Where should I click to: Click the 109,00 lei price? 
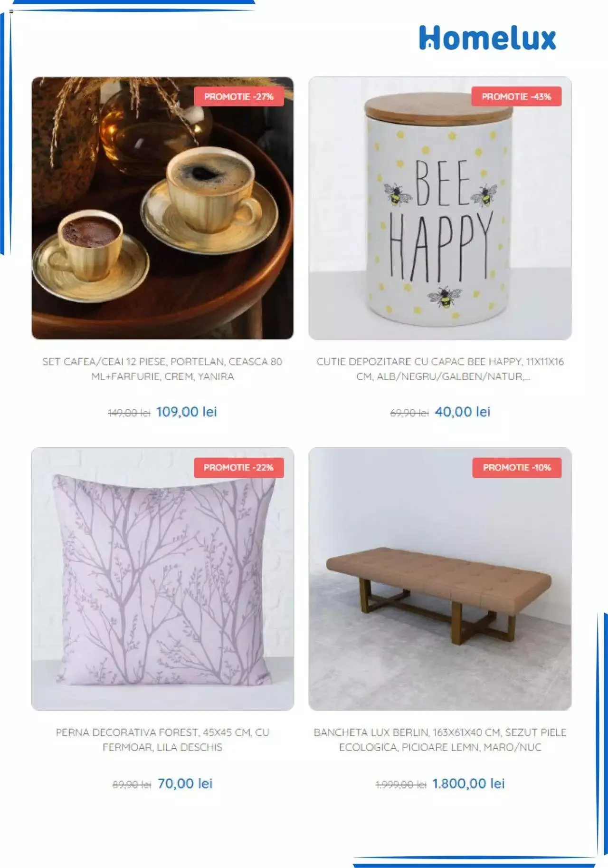(187, 412)
